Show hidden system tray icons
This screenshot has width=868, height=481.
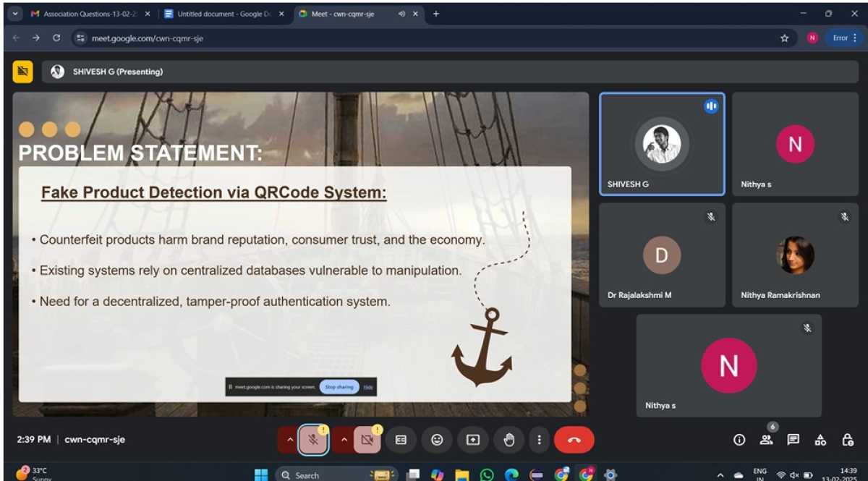click(720, 475)
